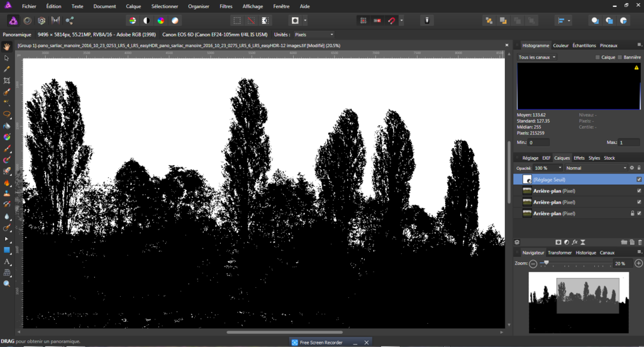This screenshot has width=644, height=347.
Task: Select the Burn flame tool
Action: click(6, 182)
